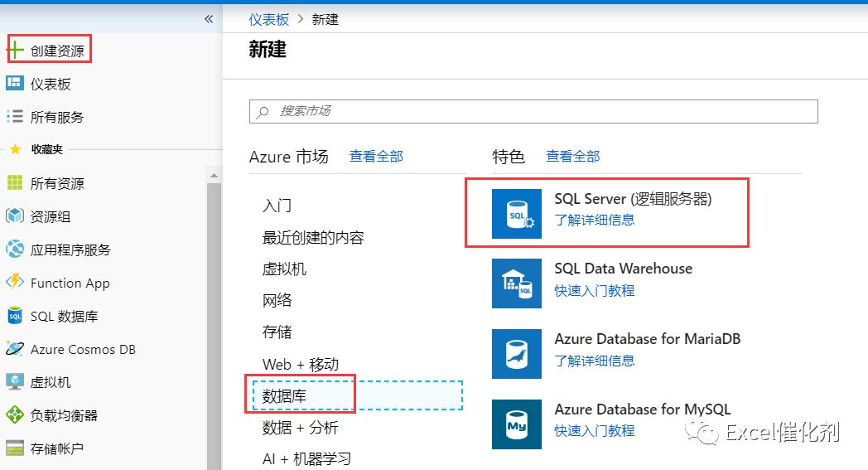Image resolution: width=868 pixels, height=470 pixels.
Task: Click the 存储帐户 storage icon
Action: pyautogui.click(x=14, y=448)
